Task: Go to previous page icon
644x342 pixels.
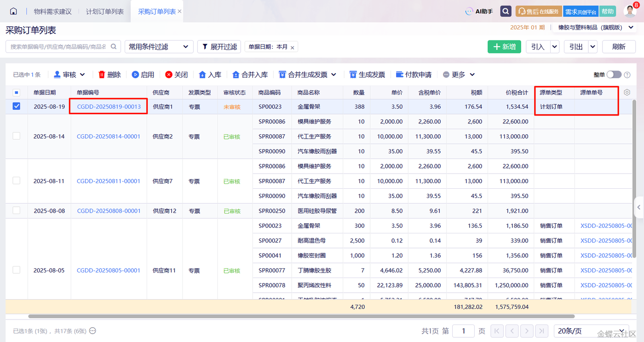Action: pos(512,330)
